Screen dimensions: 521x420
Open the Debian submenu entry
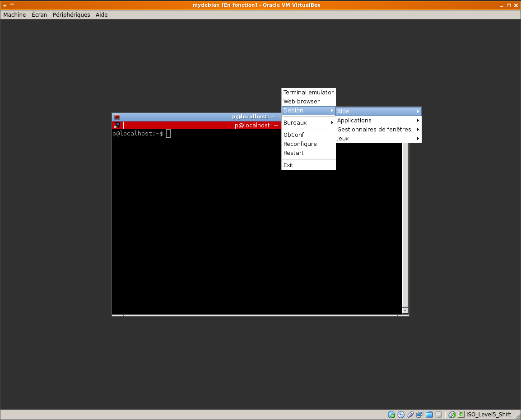point(308,111)
